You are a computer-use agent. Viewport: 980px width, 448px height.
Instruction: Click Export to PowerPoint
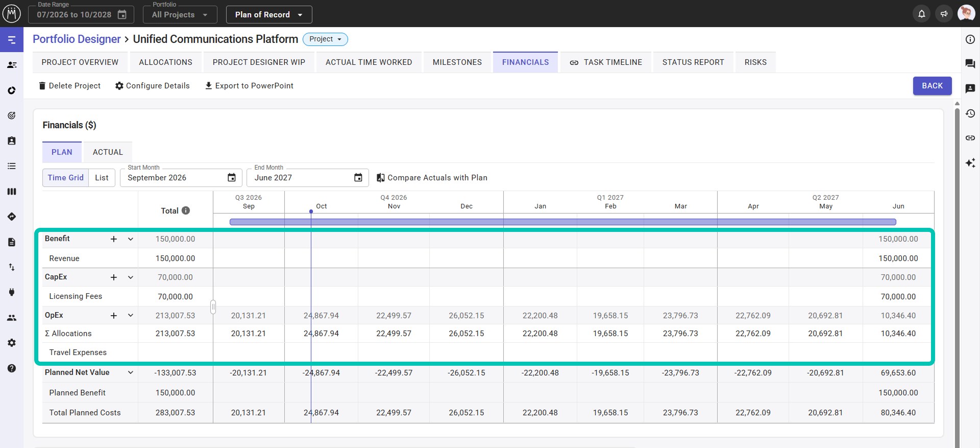[249, 86]
